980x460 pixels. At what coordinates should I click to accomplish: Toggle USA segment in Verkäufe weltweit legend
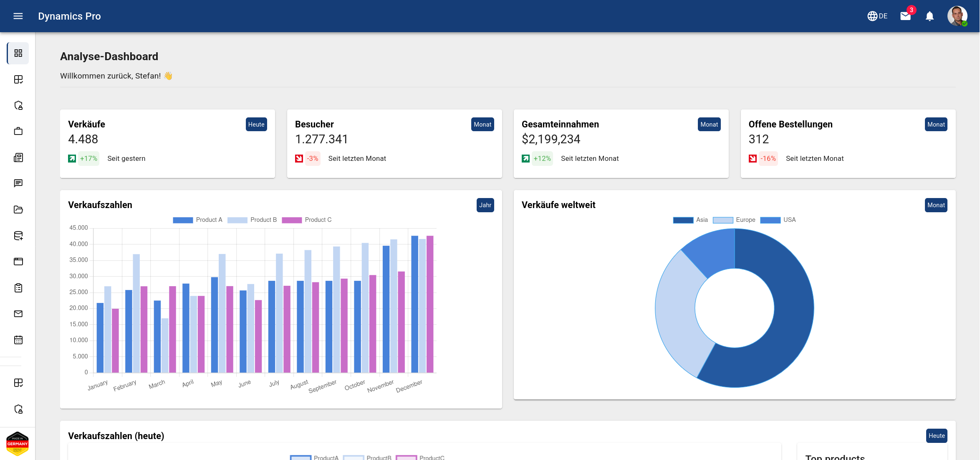pos(778,220)
